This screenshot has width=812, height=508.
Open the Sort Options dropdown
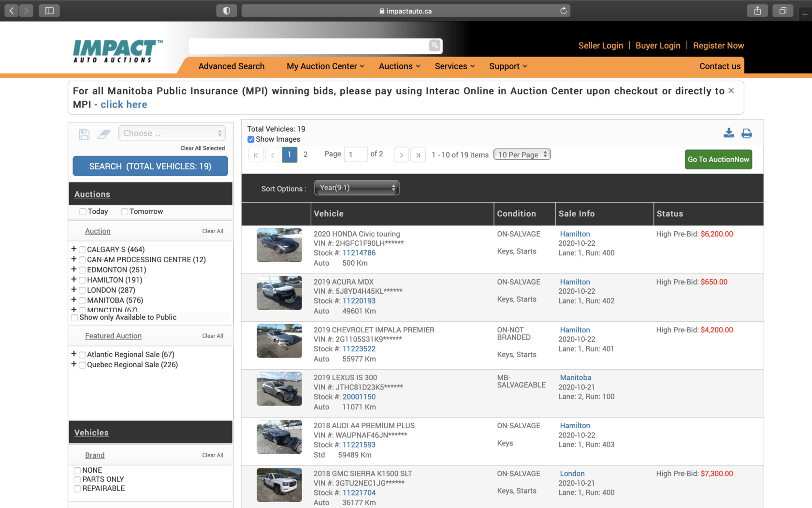click(x=357, y=188)
